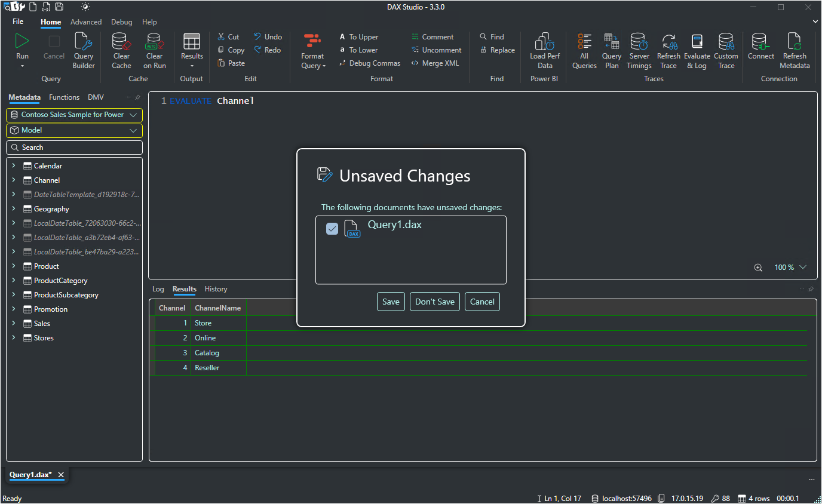Pin the Metadata pane
Image resolution: width=822 pixels, height=504 pixels.
pos(138,97)
